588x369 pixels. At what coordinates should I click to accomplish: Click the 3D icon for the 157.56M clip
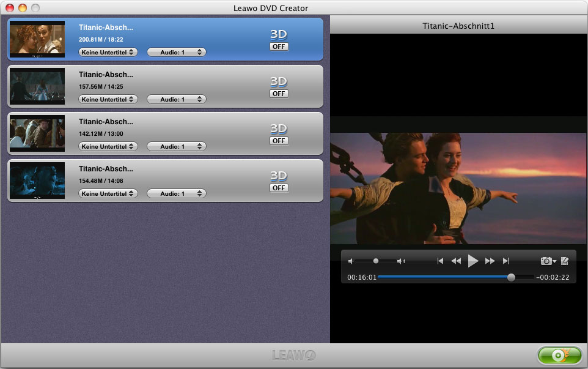click(279, 81)
